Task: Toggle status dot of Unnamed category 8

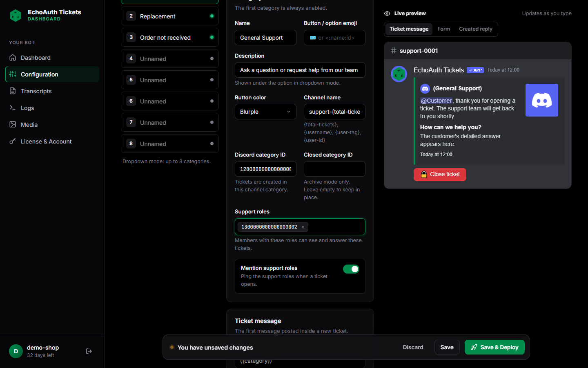Action: point(212,144)
